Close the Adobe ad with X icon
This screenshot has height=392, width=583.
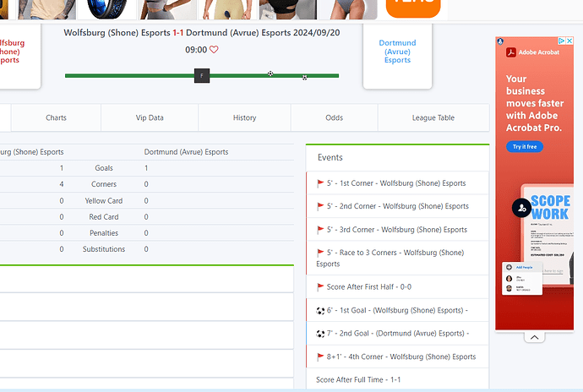[569, 41]
